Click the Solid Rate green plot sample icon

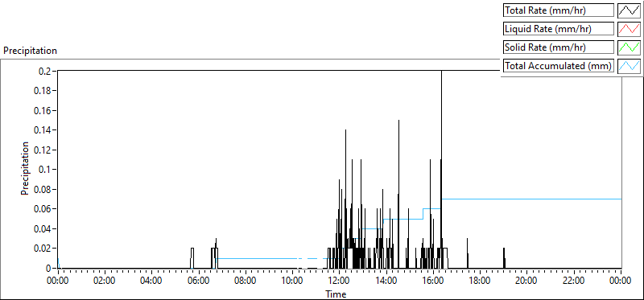click(630, 47)
